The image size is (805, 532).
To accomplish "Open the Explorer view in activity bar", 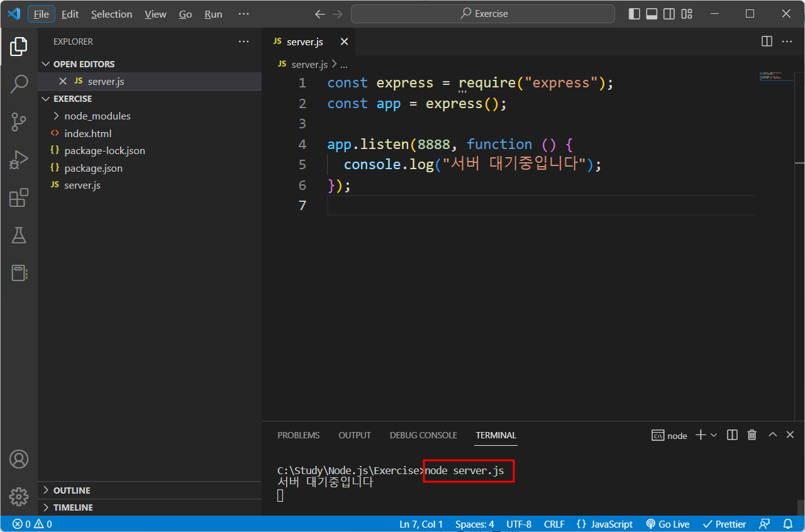I will pos(19,46).
